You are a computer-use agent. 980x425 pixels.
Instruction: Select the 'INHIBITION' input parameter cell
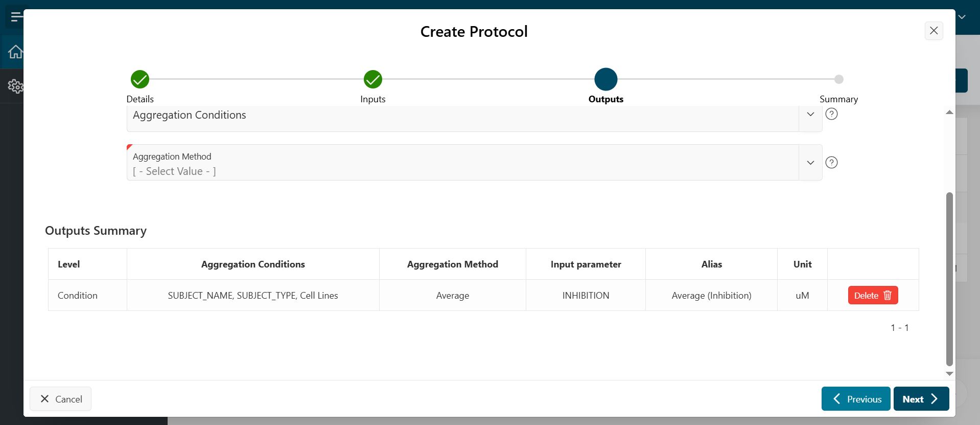(x=586, y=296)
